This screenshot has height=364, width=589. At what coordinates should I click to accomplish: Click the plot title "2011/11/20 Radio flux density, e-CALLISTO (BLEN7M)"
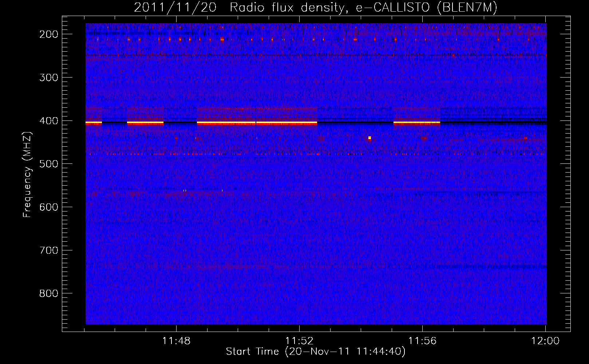click(316, 8)
